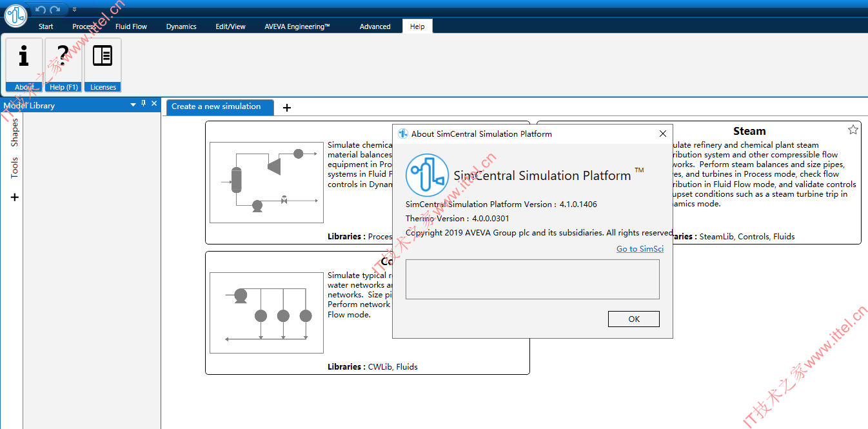Close the About SimCentral dialog
This screenshot has height=429, width=868.
[662, 134]
